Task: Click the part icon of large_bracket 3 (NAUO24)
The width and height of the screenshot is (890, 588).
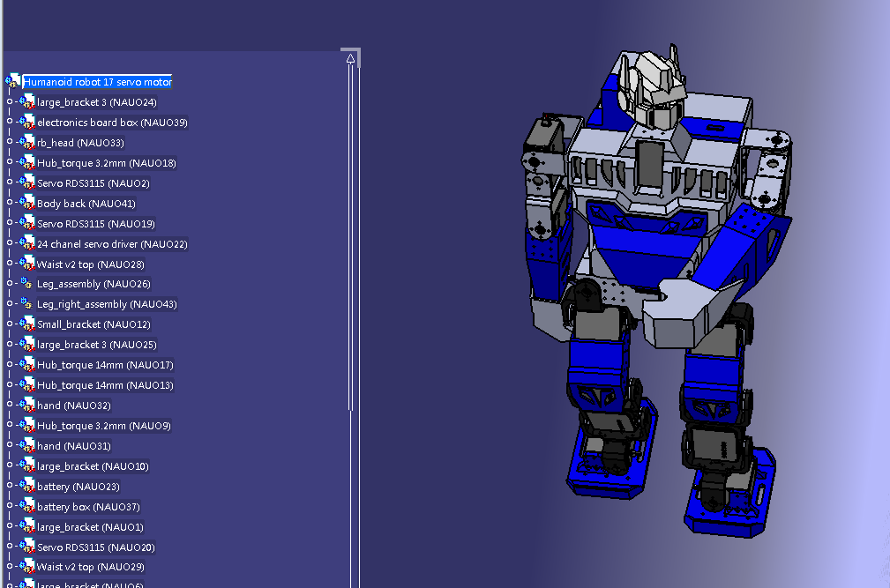Action: click(26, 102)
